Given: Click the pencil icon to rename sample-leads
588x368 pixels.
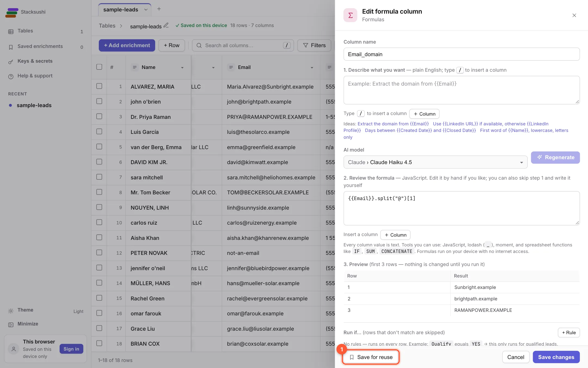Looking at the screenshot, I should [166, 25].
